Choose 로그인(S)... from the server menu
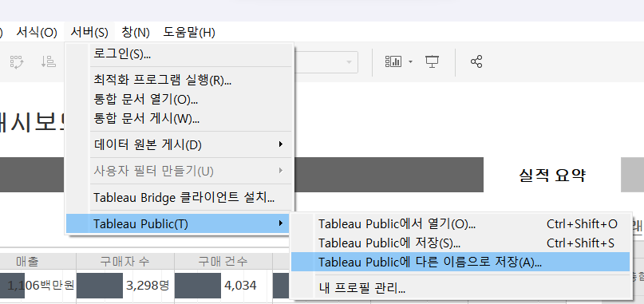This screenshot has height=304, width=644. pos(179,54)
